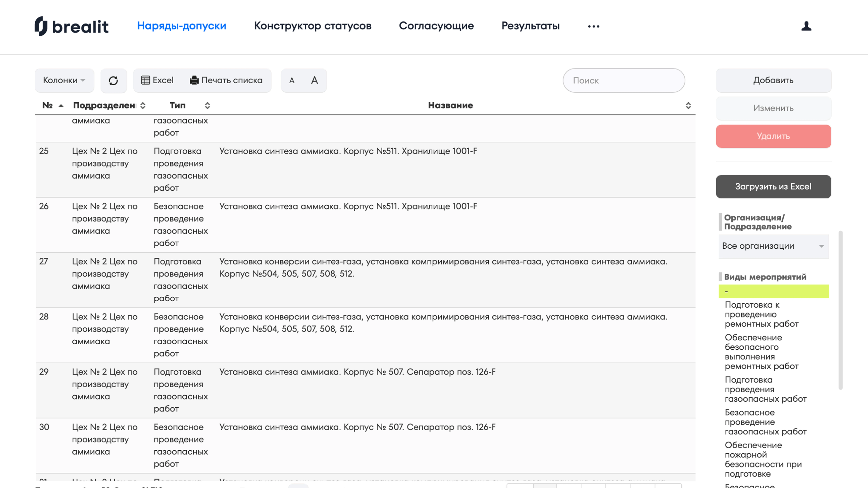Click the brealit logo
Image resolution: width=868 pixels, height=488 pixels.
click(x=72, y=26)
